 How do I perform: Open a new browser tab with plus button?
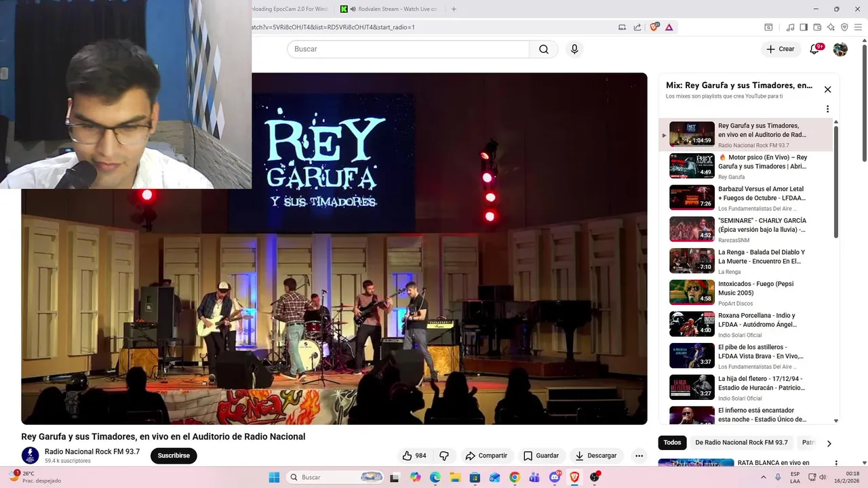454,9
